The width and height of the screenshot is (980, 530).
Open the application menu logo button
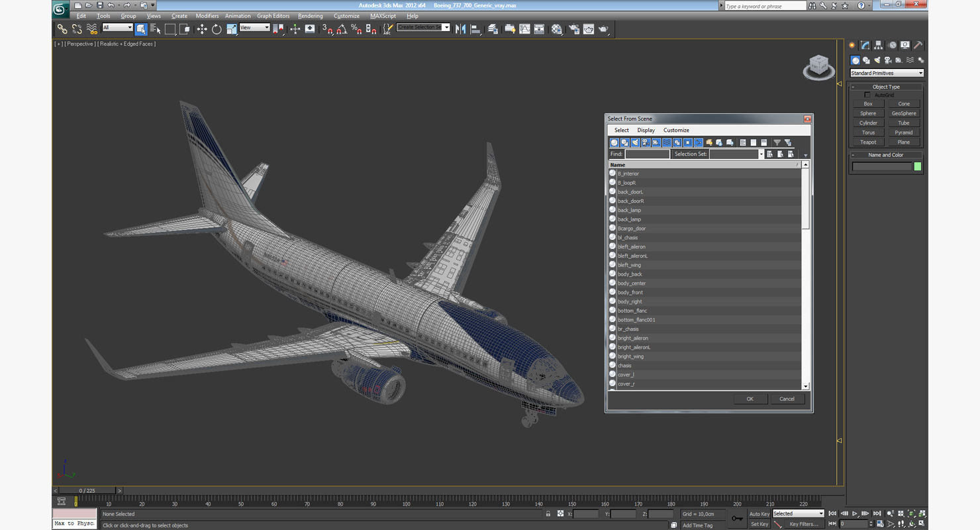(60, 9)
